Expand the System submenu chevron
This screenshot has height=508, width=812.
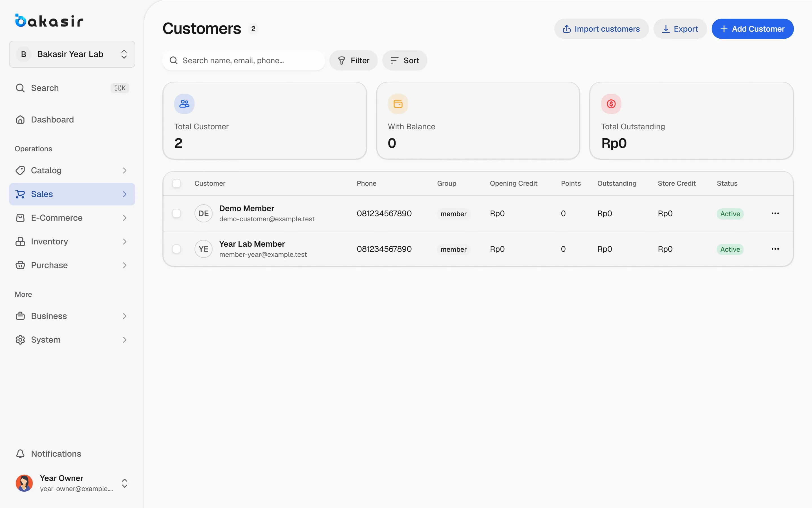tap(125, 340)
